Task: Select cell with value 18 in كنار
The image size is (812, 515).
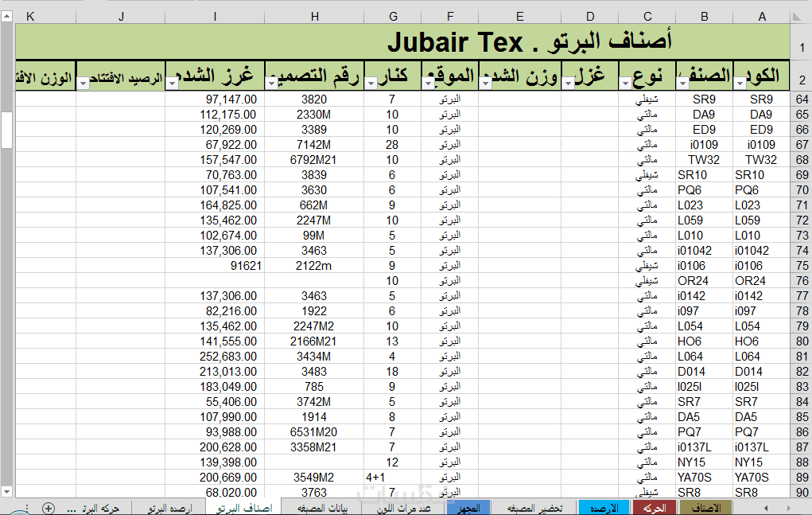Action: 393,372
